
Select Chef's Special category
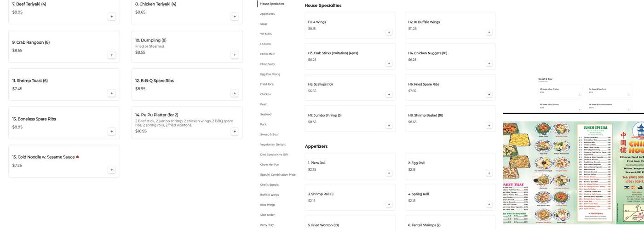pyautogui.click(x=270, y=185)
